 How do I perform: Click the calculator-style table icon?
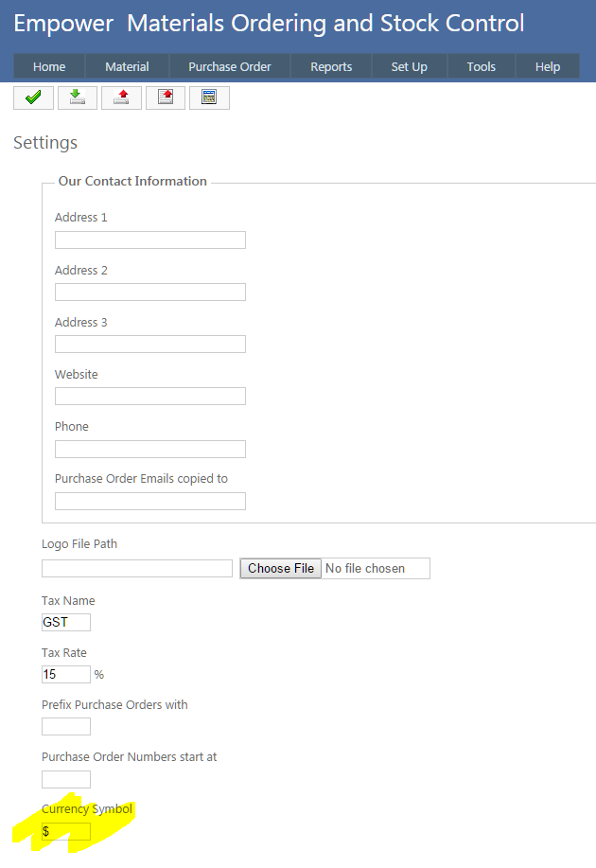pos(209,97)
